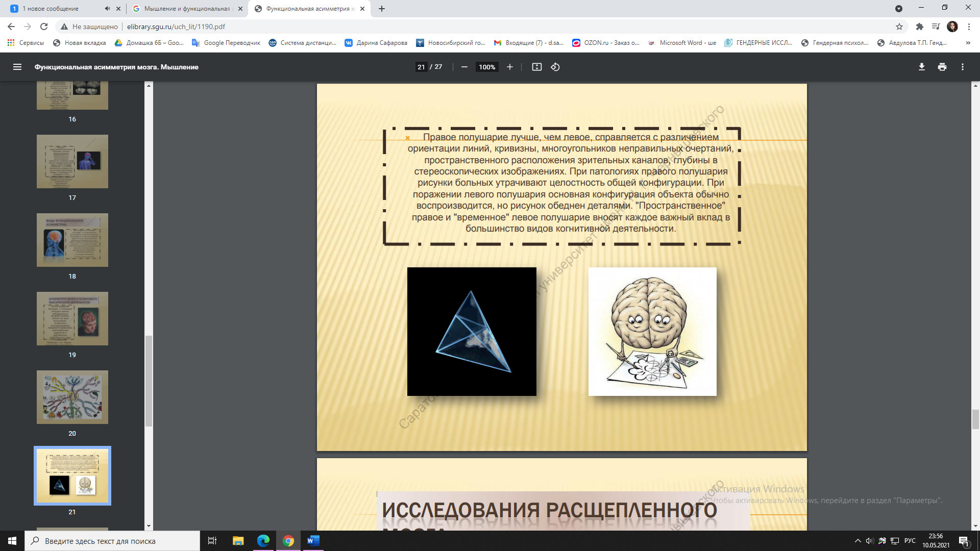Print the PDF document
The width and height of the screenshot is (980, 551).
coord(942,67)
